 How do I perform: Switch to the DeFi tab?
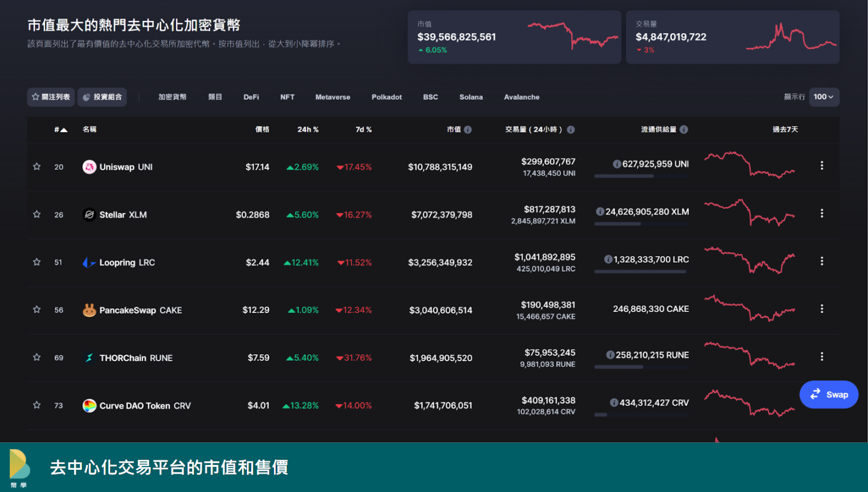point(251,97)
